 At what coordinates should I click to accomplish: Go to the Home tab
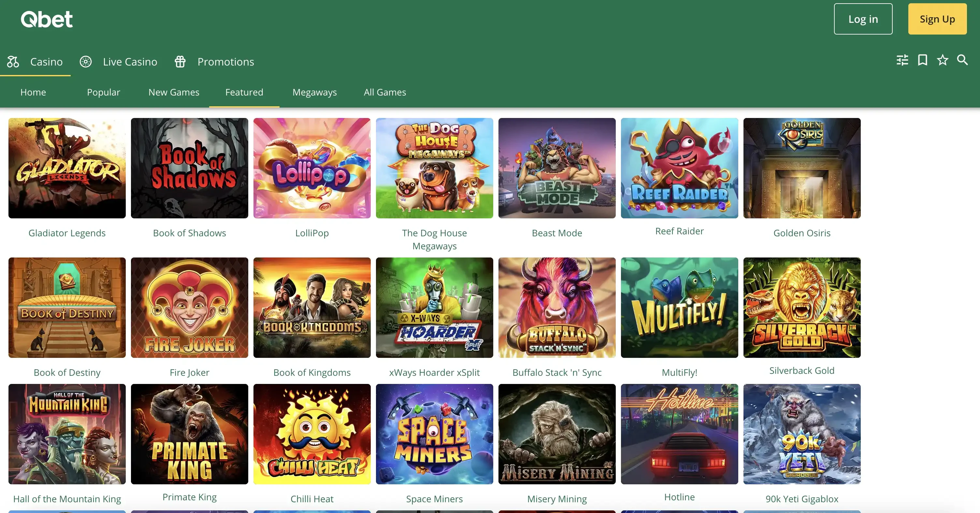pos(33,93)
